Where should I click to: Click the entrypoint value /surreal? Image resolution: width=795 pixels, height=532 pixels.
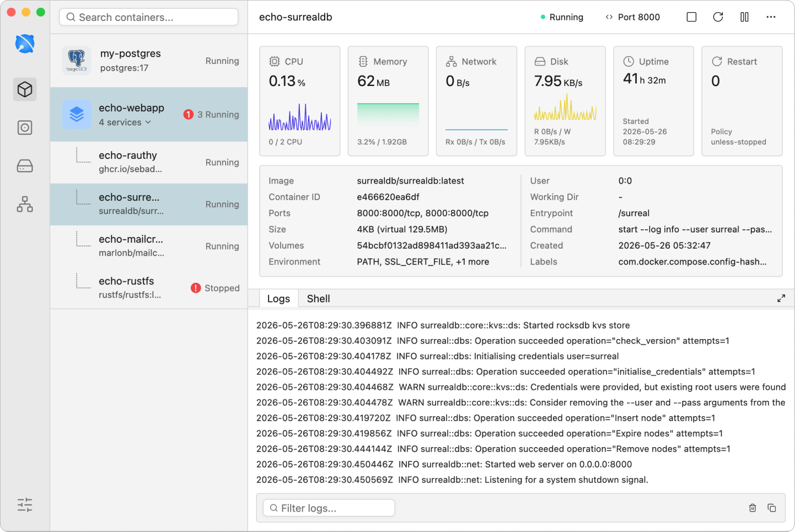634,213
